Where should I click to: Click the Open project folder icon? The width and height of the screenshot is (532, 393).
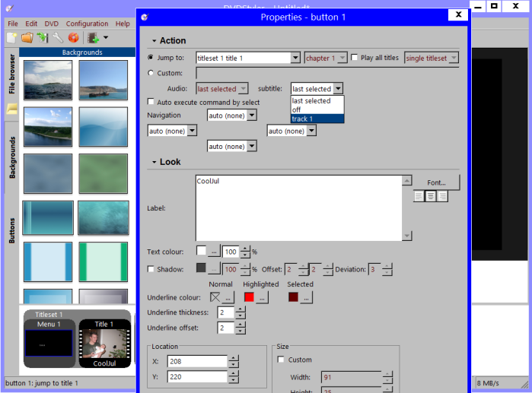27,37
